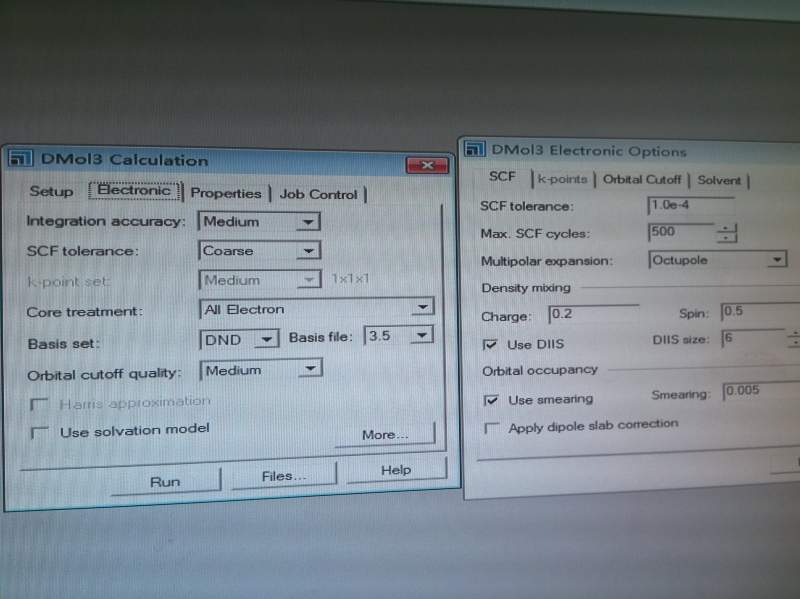The image size is (800, 599).
Task: Decrease Max. SCF cycles with down arrow
Action: [x=727, y=238]
